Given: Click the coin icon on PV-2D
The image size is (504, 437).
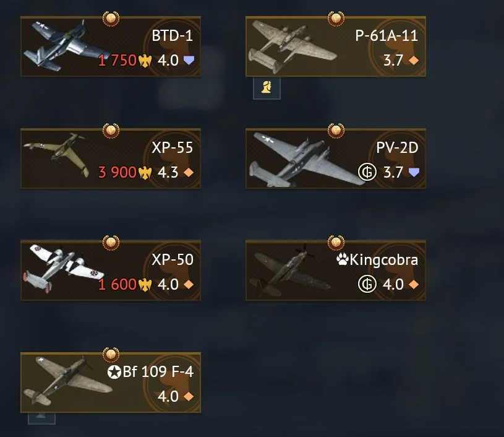Looking at the screenshot, I should click(367, 172).
